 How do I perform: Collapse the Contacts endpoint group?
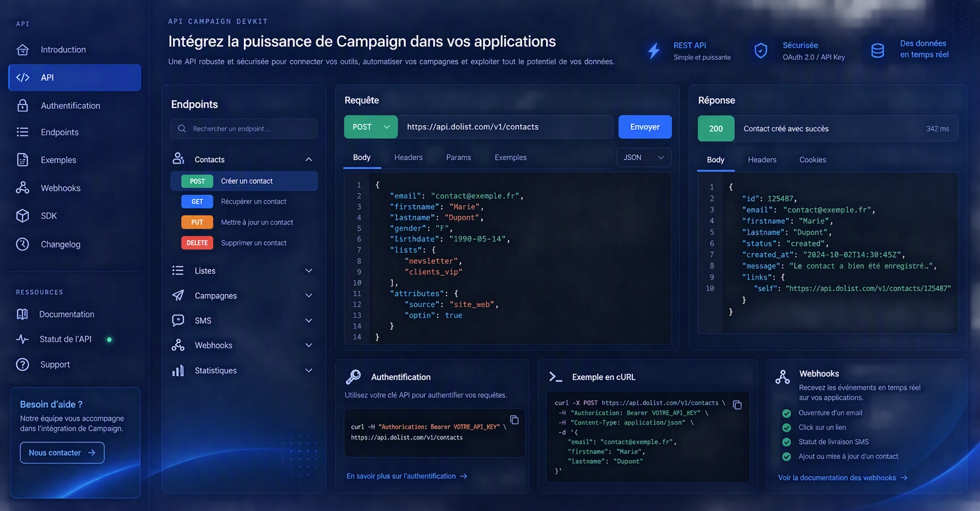pyautogui.click(x=309, y=160)
